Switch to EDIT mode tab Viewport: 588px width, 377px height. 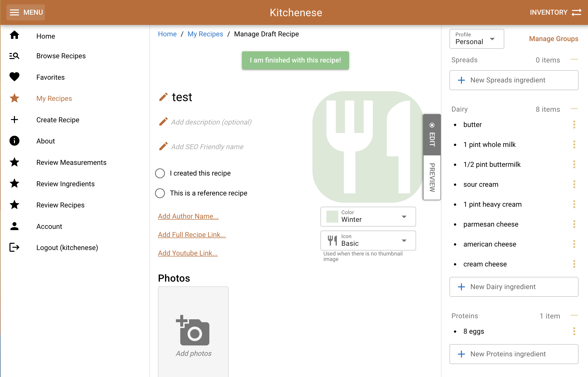pyautogui.click(x=432, y=135)
